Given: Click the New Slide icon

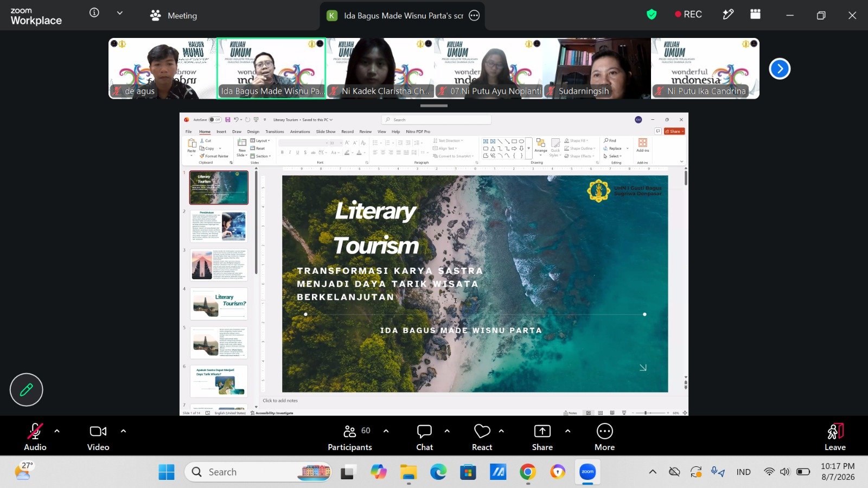Looking at the screenshot, I should coord(242,143).
